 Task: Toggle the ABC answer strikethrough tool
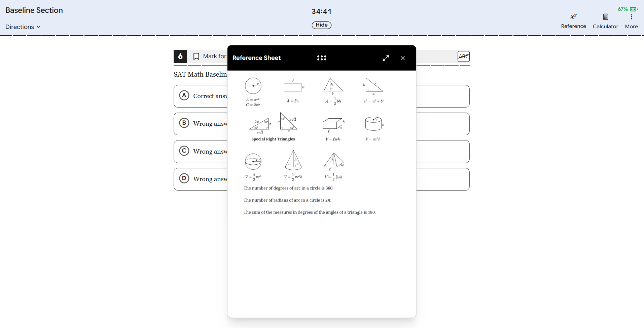[463, 56]
